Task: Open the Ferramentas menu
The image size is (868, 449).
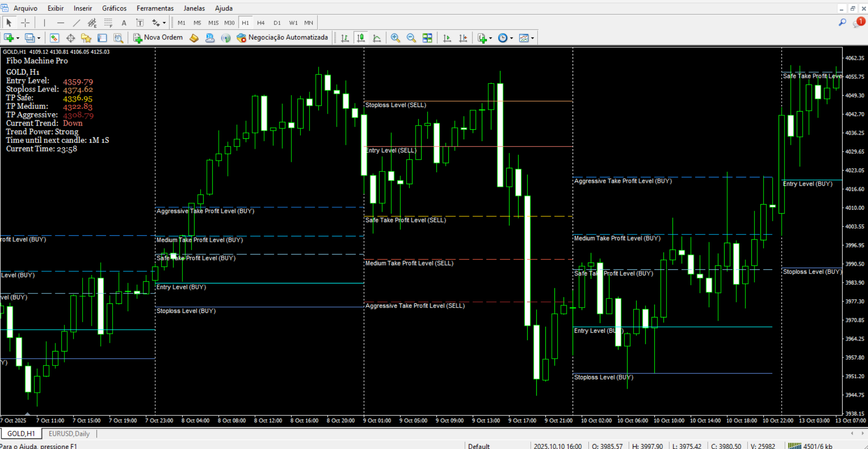Action: tap(155, 8)
